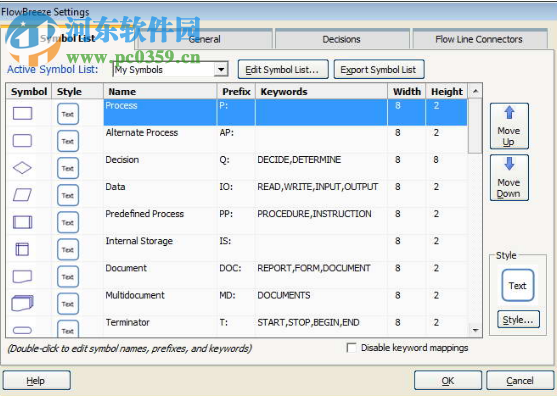The image size is (557, 396).
Task: Click the Text style icon for Multidocument
Action: [68, 304]
